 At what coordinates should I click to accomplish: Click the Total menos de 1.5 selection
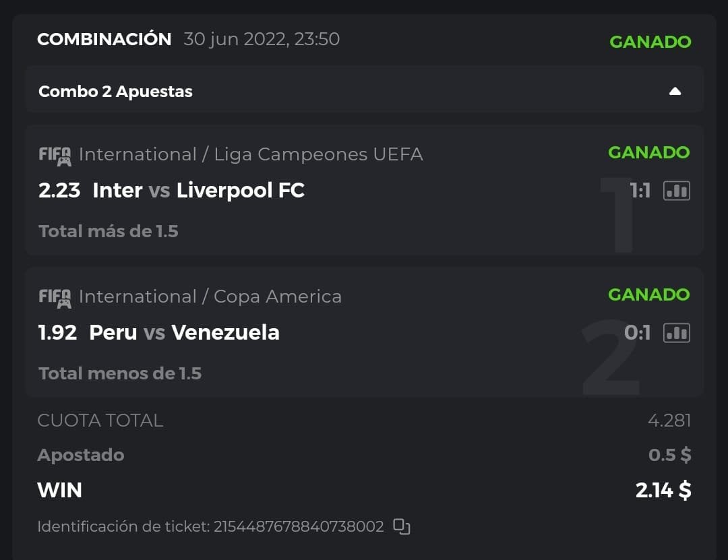click(120, 373)
